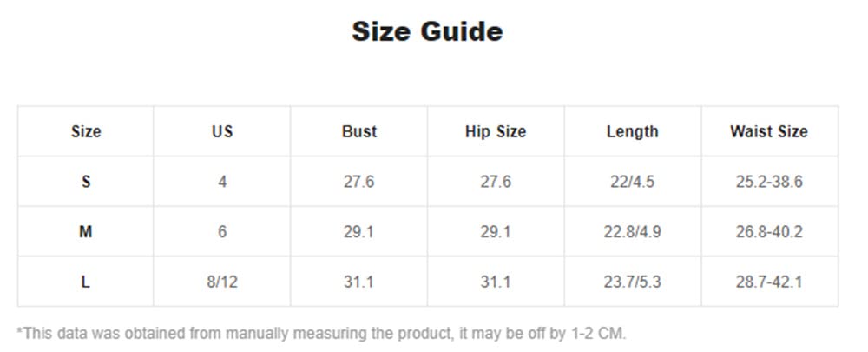The width and height of the screenshot is (868, 352).
Task: Select length value 22/4.5
Action: coord(632,182)
